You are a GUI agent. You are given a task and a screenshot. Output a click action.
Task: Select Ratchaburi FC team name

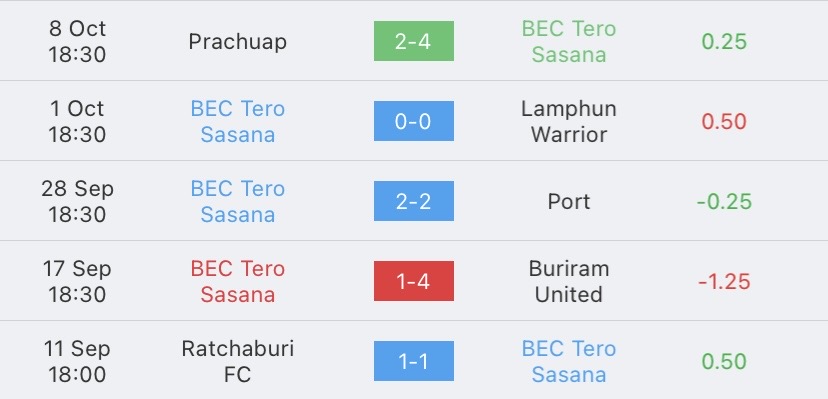[238, 361]
